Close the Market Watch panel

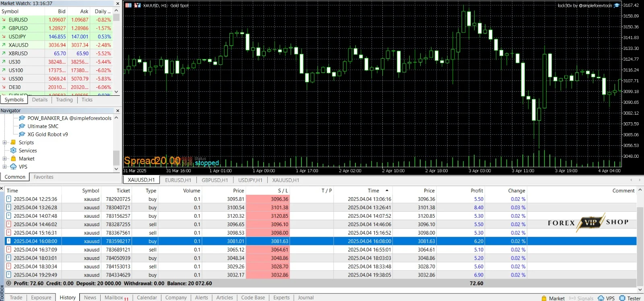pyautogui.click(x=118, y=3)
